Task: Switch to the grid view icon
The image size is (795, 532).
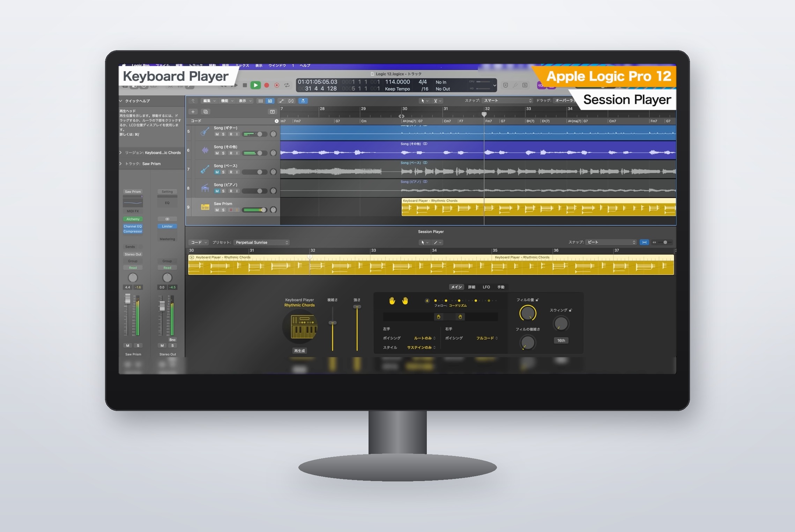Action: pos(260,101)
